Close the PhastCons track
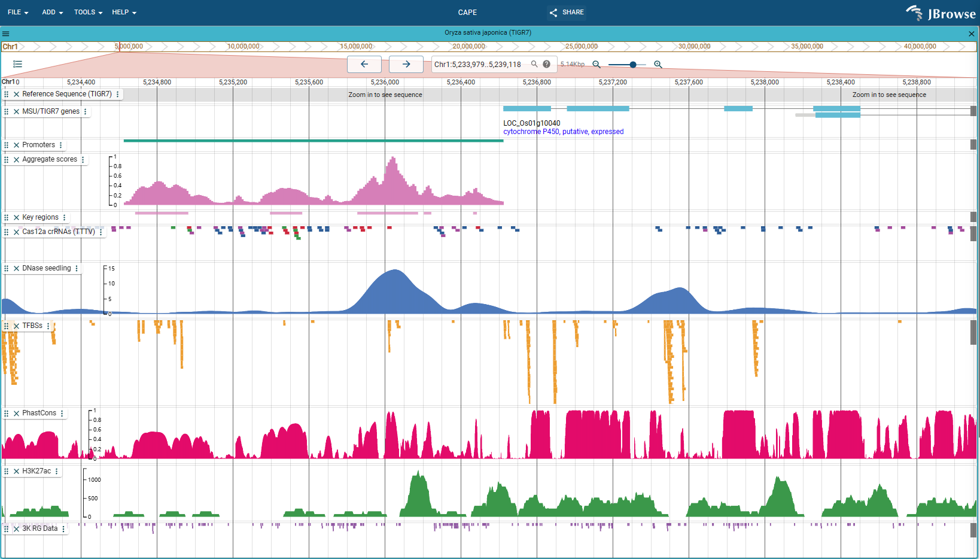The width and height of the screenshot is (980, 559). tap(16, 414)
